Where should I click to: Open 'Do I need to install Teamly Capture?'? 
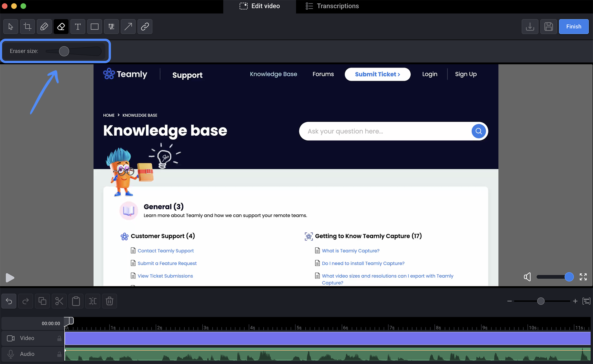(x=363, y=264)
